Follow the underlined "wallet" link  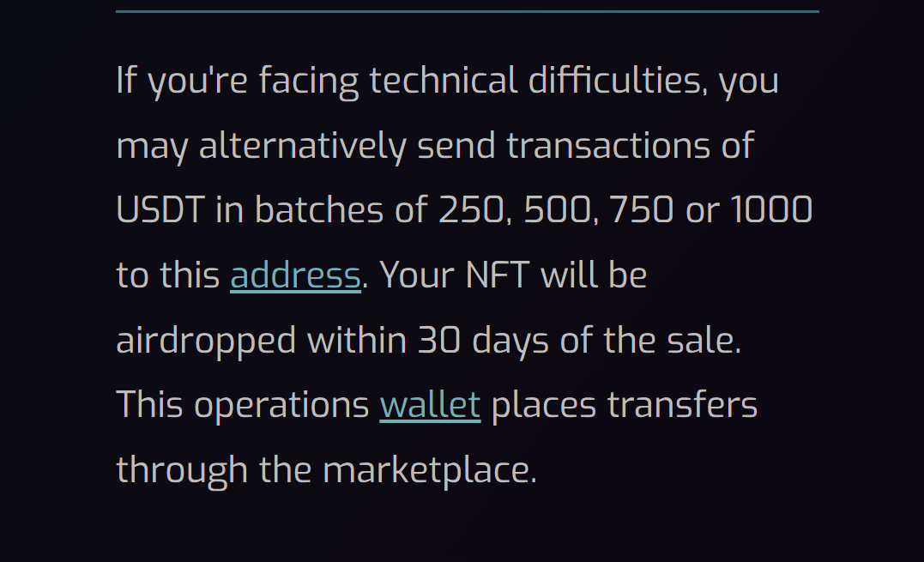coord(430,405)
